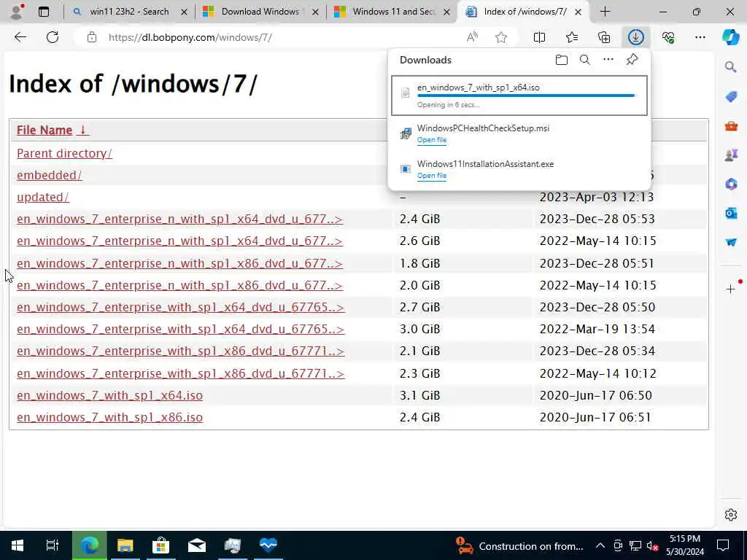Image resolution: width=747 pixels, height=560 pixels.
Task: Download the 2.3 GiB enterprise x86 file
Action: (x=181, y=373)
